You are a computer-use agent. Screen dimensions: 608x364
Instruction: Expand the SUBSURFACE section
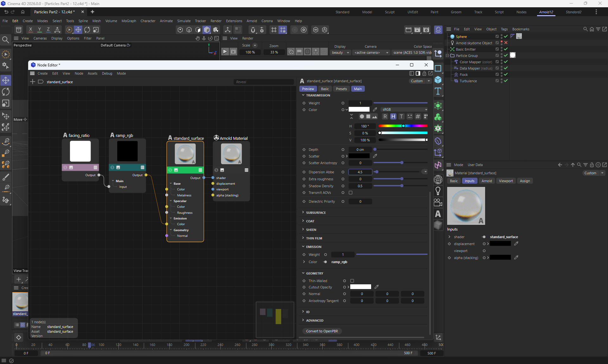point(316,213)
